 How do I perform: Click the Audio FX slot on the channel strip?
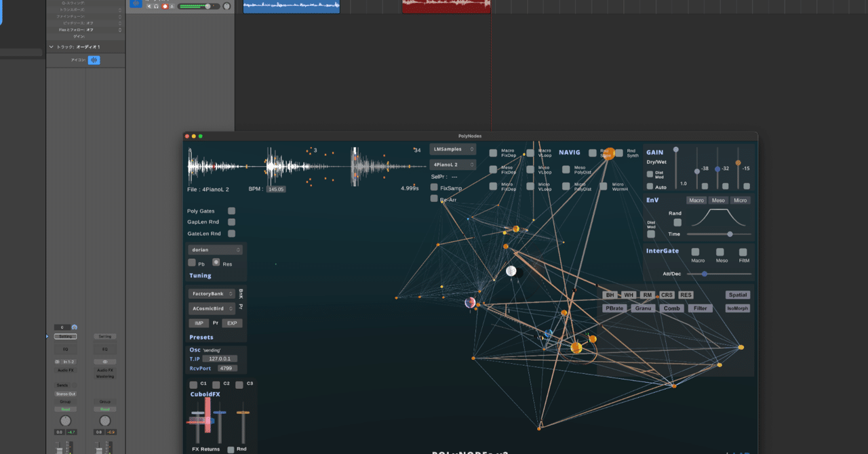point(65,370)
